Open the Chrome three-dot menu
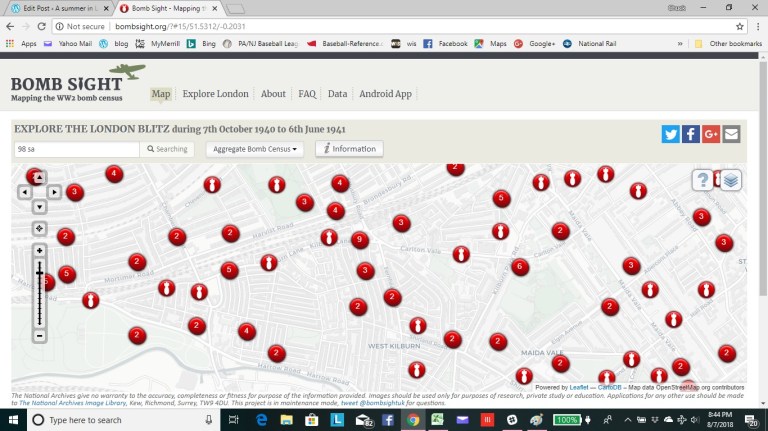The width and height of the screenshot is (768, 431). [757, 26]
